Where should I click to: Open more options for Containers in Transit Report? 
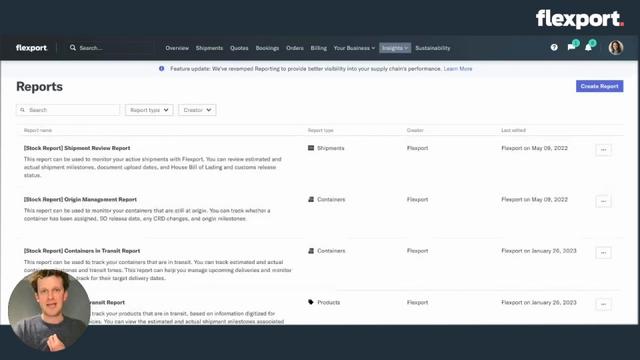[x=603, y=253]
